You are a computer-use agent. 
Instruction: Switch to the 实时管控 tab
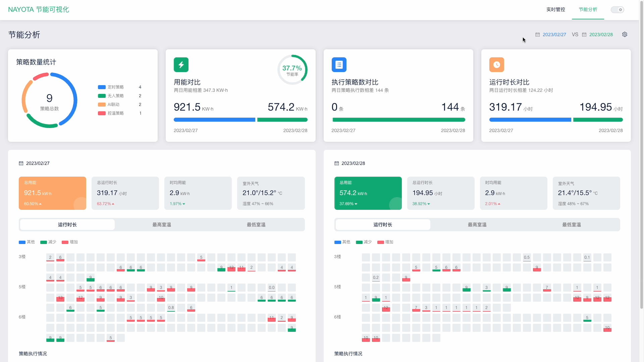(555, 10)
